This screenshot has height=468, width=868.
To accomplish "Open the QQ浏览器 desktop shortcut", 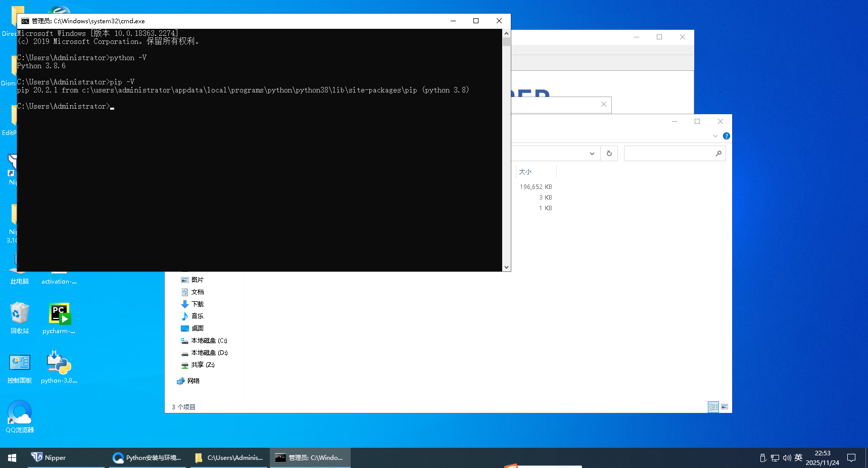I will coord(20,413).
